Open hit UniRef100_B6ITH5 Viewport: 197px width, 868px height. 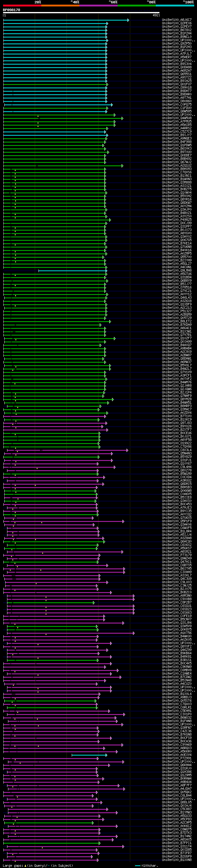pyautogui.click(x=177, y=568)
